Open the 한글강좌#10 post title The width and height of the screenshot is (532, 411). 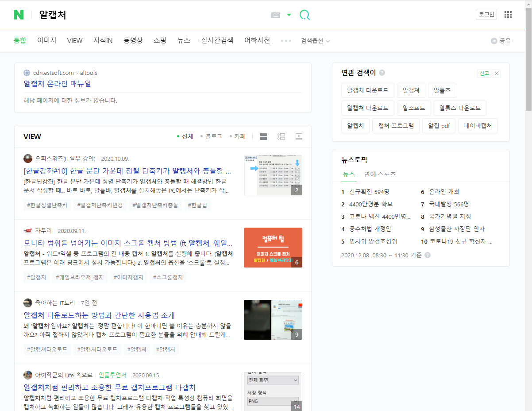click(x=127, y=171)
